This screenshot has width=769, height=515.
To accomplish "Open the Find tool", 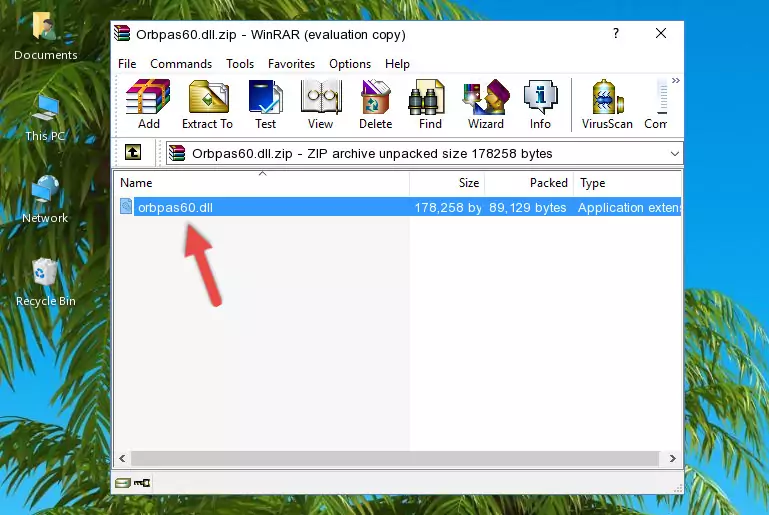I will pos(430,104).
